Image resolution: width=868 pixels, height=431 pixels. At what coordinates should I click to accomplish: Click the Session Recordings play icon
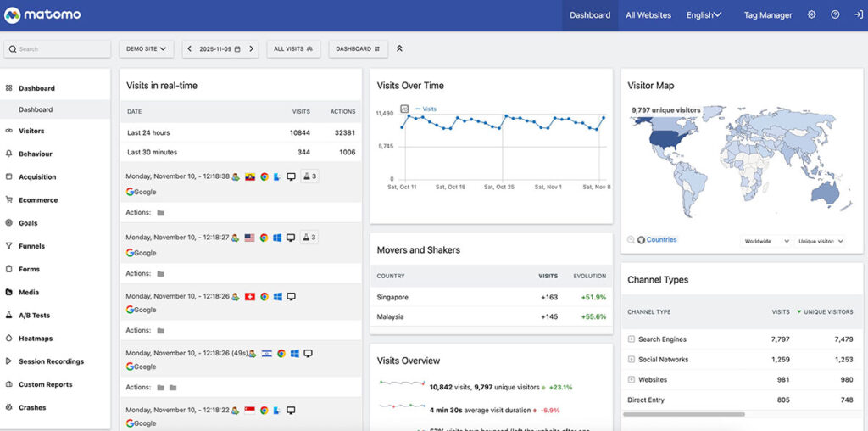8,361
